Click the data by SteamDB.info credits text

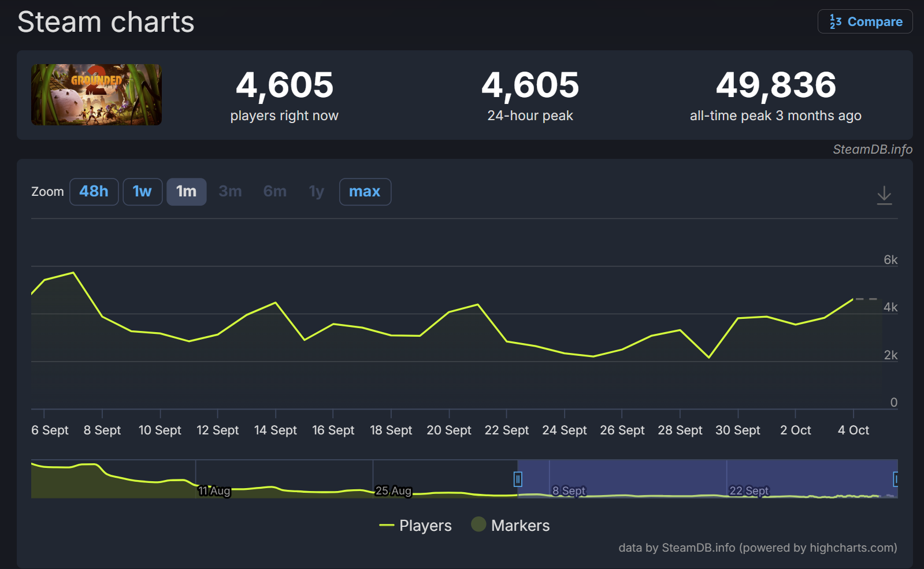758,548
